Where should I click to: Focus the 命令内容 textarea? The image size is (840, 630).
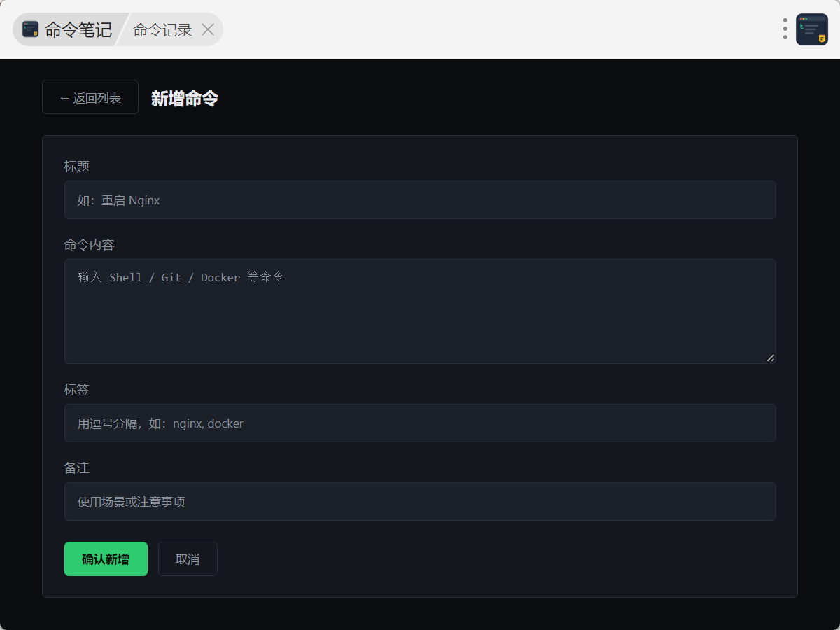(x=420, y=311)
